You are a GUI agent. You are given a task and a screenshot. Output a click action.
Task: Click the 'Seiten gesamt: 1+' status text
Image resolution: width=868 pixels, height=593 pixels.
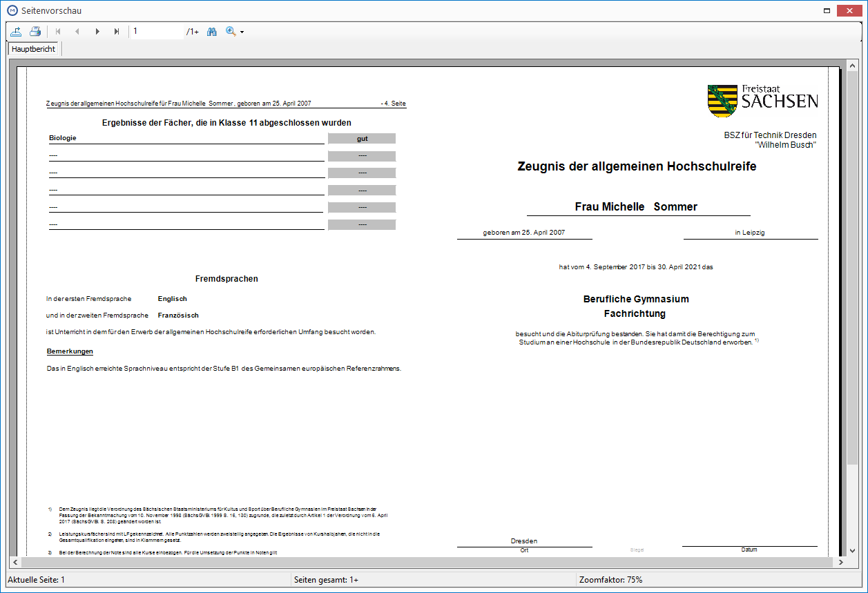pyautogui.click(x=326, y=580)
